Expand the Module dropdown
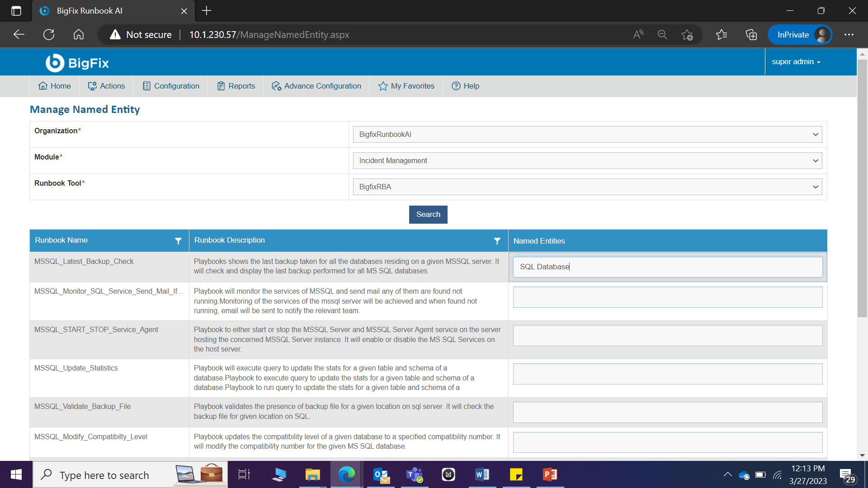The height and width of the screenshot is (488, 868). point(587,160)
